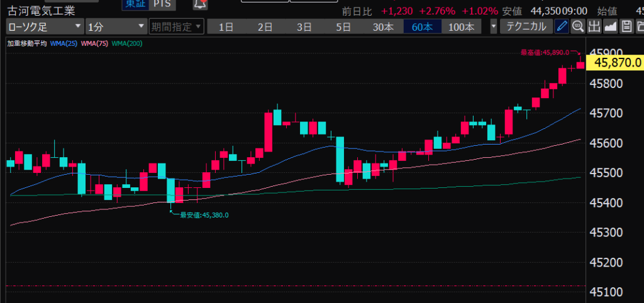
Task: Click the alert bell icon
Action: pos(200,5)
